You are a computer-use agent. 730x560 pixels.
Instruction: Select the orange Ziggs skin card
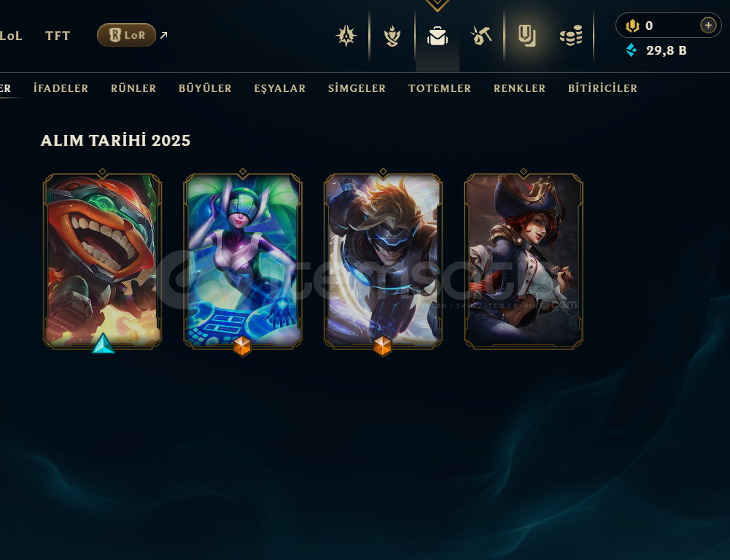coord(102,261)
